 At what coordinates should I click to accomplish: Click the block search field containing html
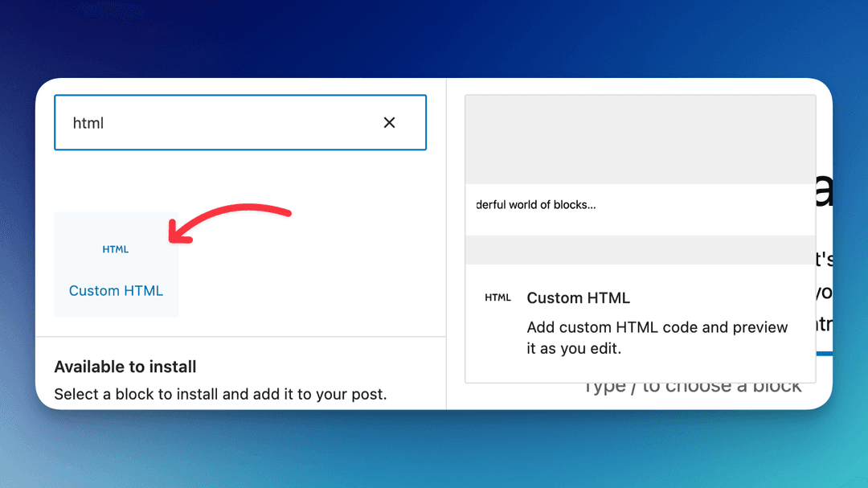coord(240,122)
